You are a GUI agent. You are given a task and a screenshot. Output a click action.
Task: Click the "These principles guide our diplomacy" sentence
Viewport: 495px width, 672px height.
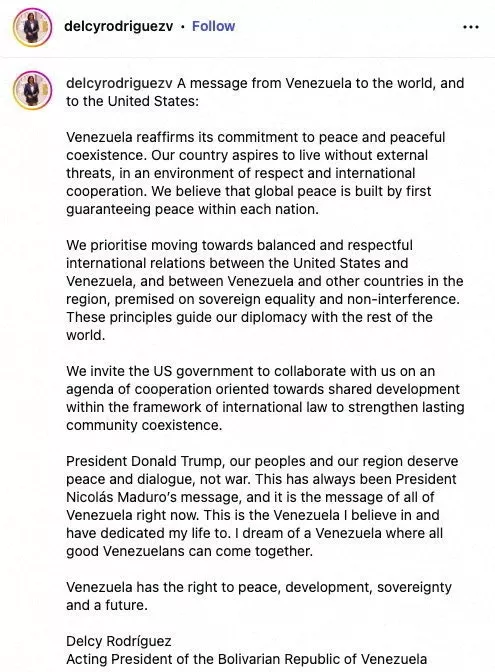(249, 326)
